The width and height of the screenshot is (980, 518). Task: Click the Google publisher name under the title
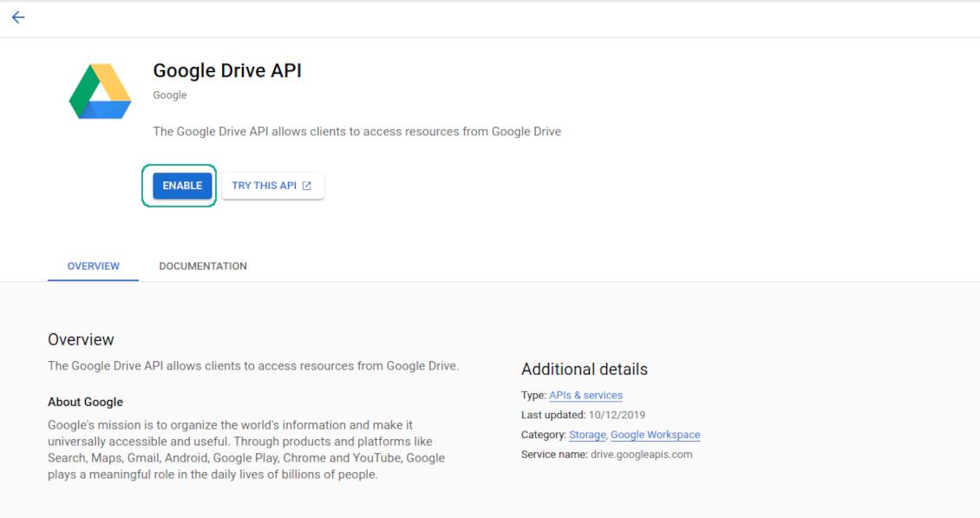tap(170, 95)
